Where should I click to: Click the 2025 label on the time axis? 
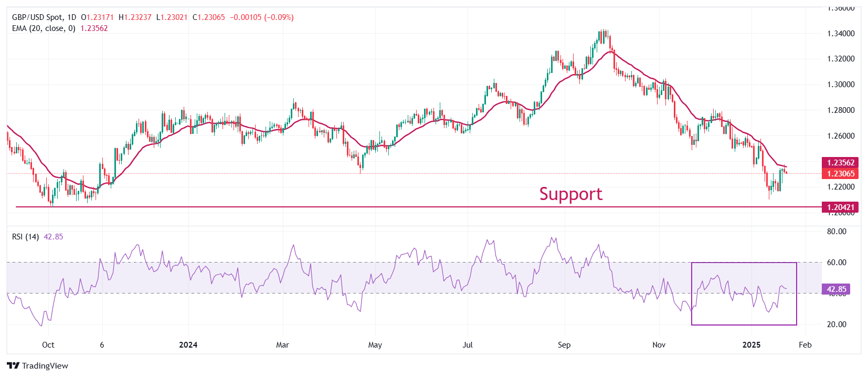[x=751, y=345]
